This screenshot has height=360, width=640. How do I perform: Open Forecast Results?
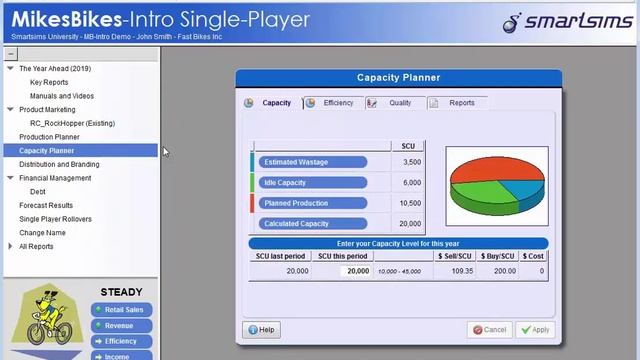click(x=46, y=205)
